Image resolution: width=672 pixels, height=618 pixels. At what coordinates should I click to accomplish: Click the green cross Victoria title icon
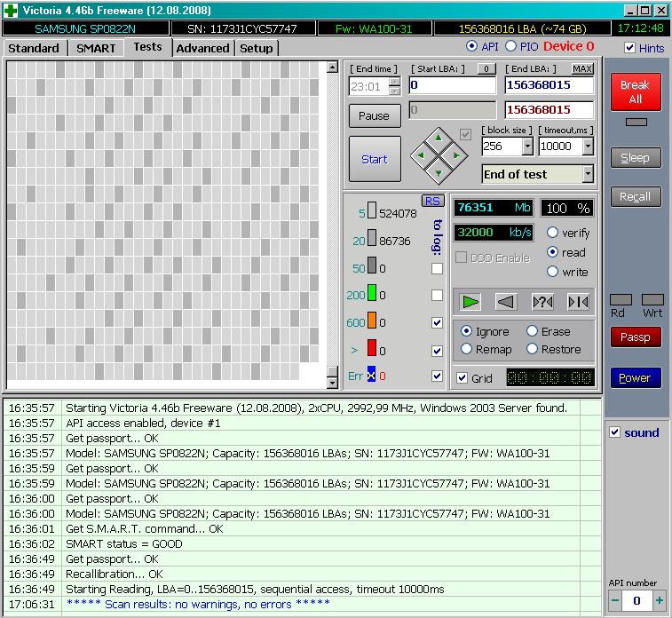[x=11, y=10]
